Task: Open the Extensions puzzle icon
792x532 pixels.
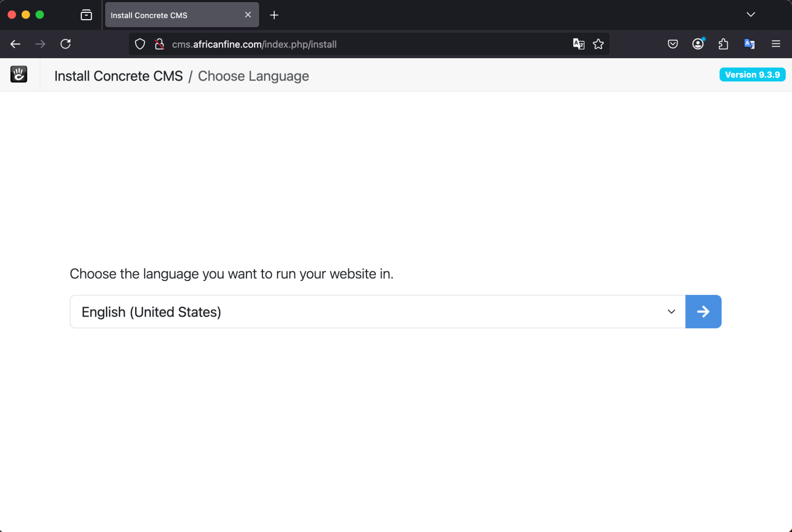Action: click(723, 44)
